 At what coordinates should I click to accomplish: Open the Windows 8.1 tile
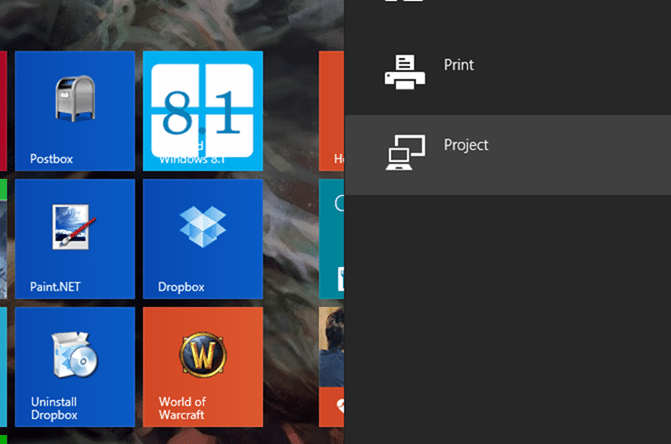(203, 111)
